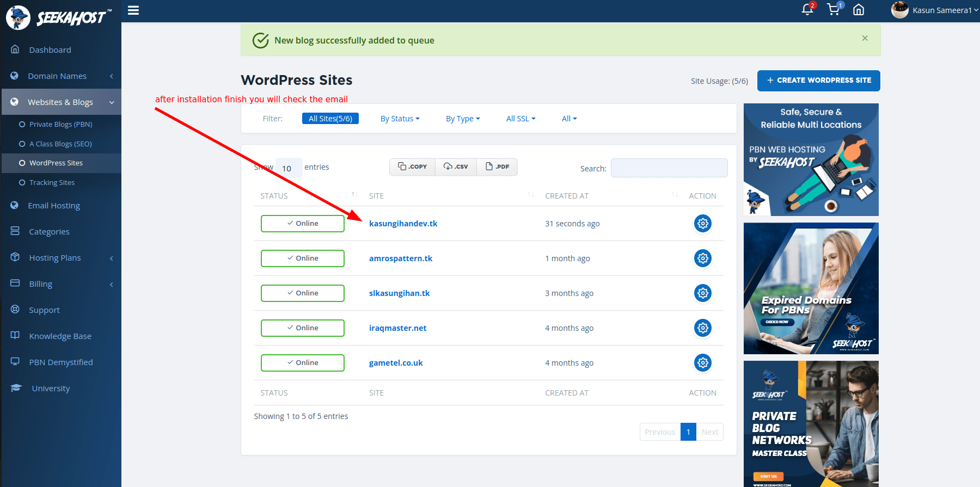Open A Class Blogs (SEO) page
This screenshot has width=980, height=487.
pos(60,144)
